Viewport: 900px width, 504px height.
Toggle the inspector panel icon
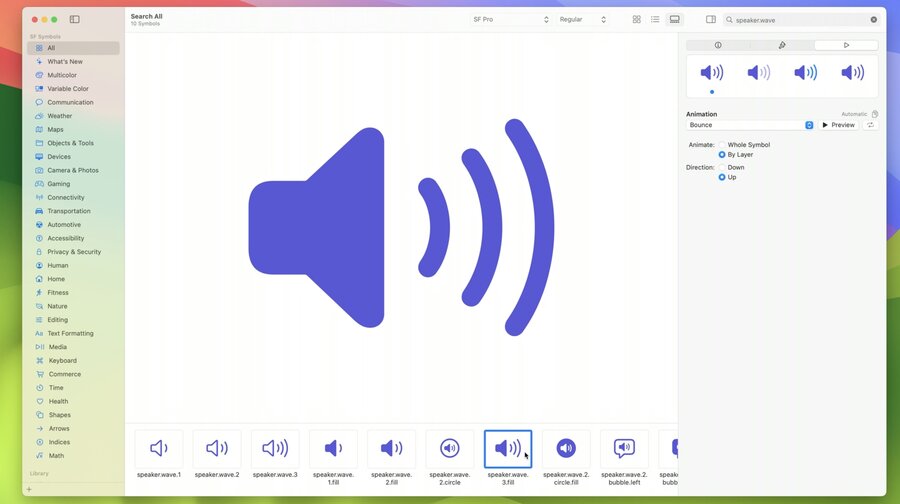(x=711, y=20)
